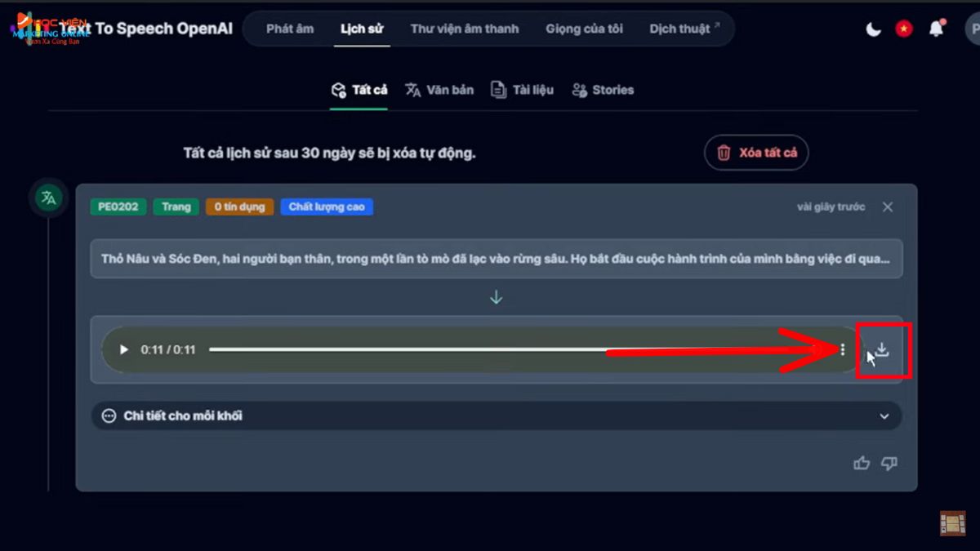Expand Chi tiết cho mỗi khối
980x551 pixels.
(x=497, y=415)
